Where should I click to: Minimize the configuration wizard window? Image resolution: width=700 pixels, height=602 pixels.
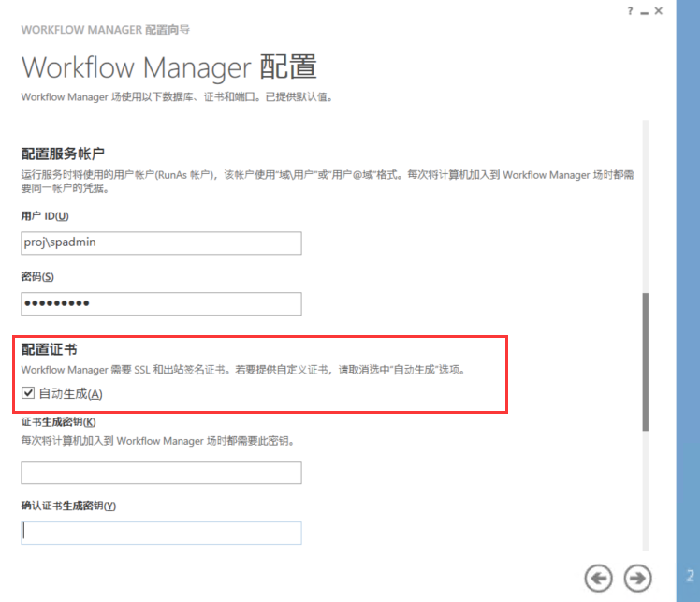644,12
